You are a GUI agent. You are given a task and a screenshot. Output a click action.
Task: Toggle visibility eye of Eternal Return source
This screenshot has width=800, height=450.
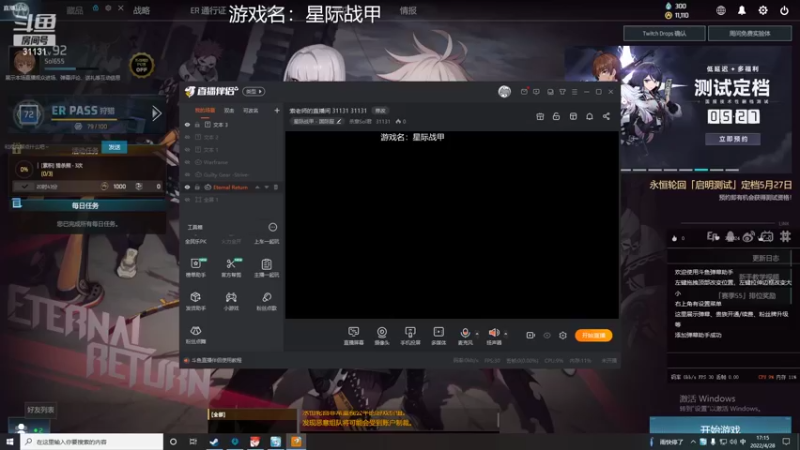[187, 187]
